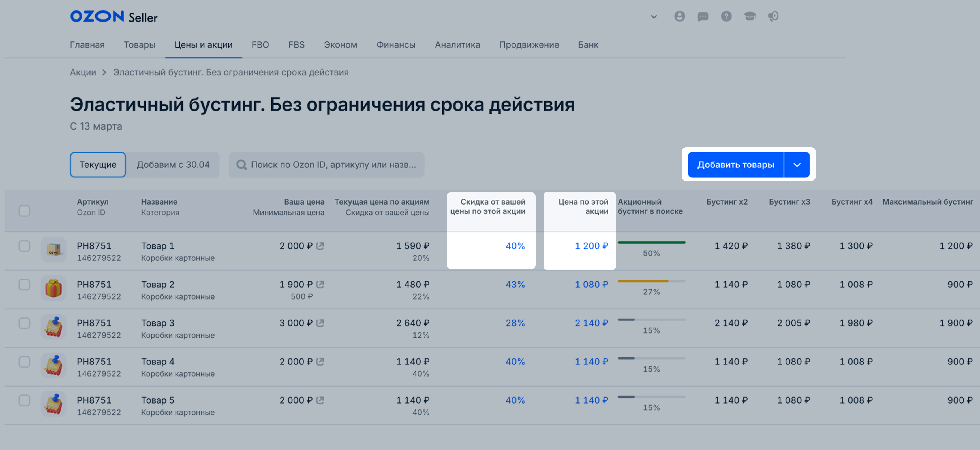Viewport: 980px width, 450px height.
Task: Open the Эконом menu
Action: pyautogui.click(x=341, y=45)
